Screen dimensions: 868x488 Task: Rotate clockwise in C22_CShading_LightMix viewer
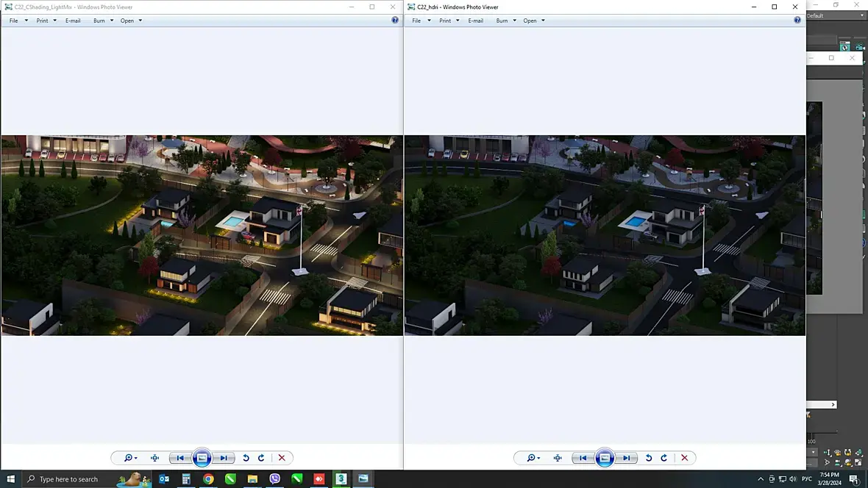[x=261, y=458]
